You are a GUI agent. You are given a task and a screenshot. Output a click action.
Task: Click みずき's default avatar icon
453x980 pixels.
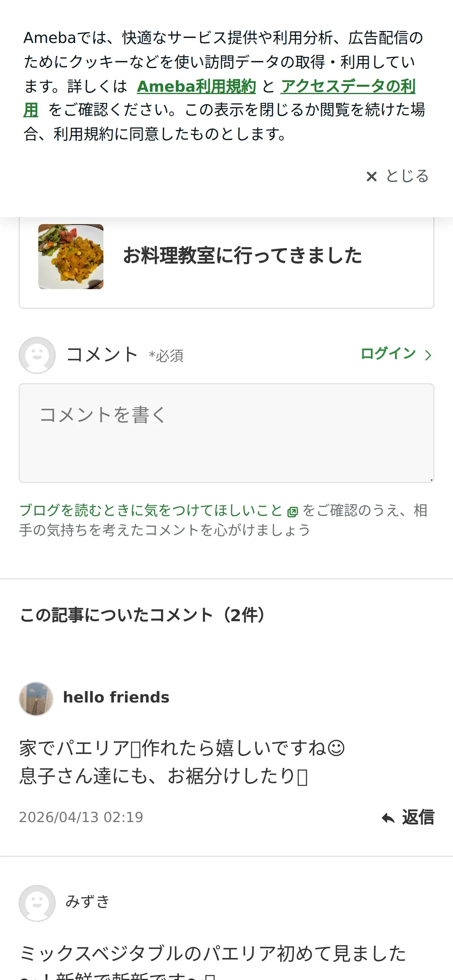point(37,903)
